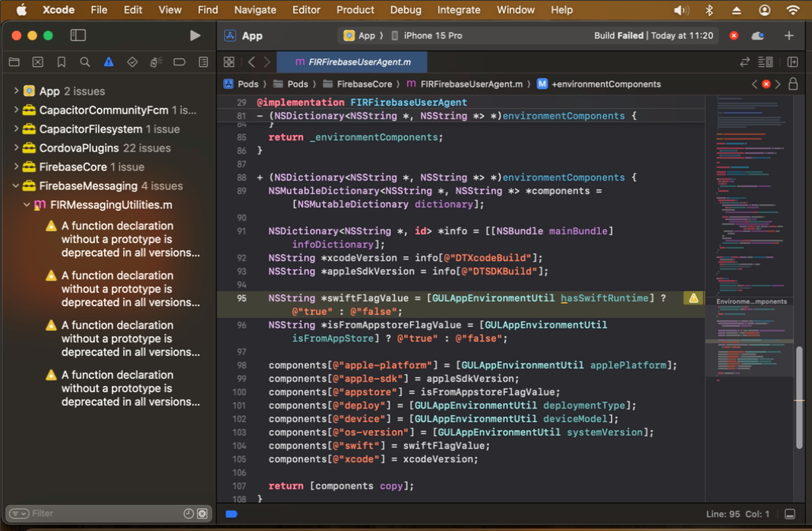The width and height of the screenshot is (812, 531).
Task: Open the Debug navigator icon
Action: pyautogui.click(x=155, y=62)
